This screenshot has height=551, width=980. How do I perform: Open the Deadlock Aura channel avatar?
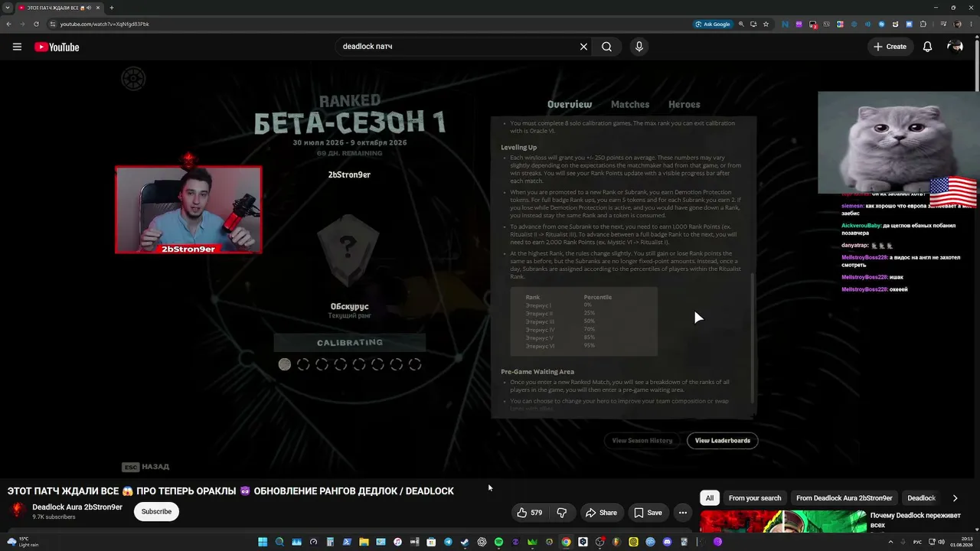tap(18, 510)
